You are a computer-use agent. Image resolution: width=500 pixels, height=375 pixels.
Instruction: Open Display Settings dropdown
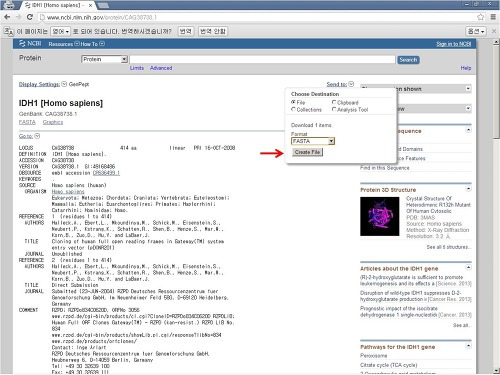coord(43,84)
